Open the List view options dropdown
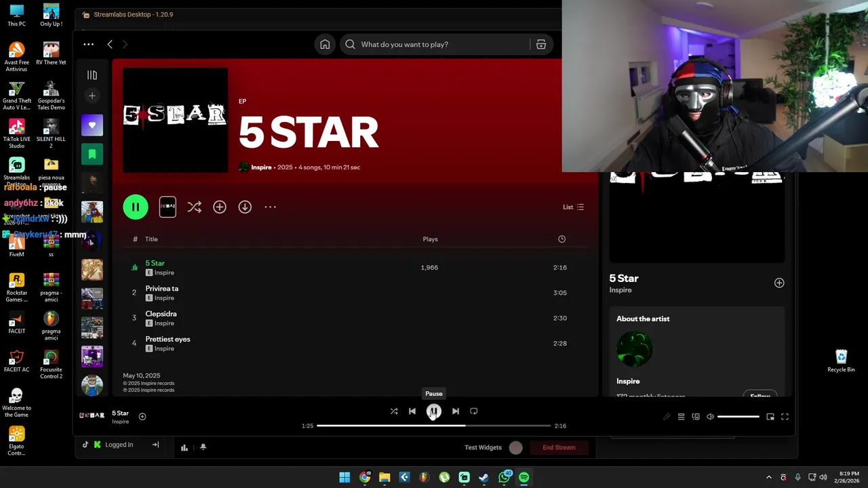 point(573,207)
